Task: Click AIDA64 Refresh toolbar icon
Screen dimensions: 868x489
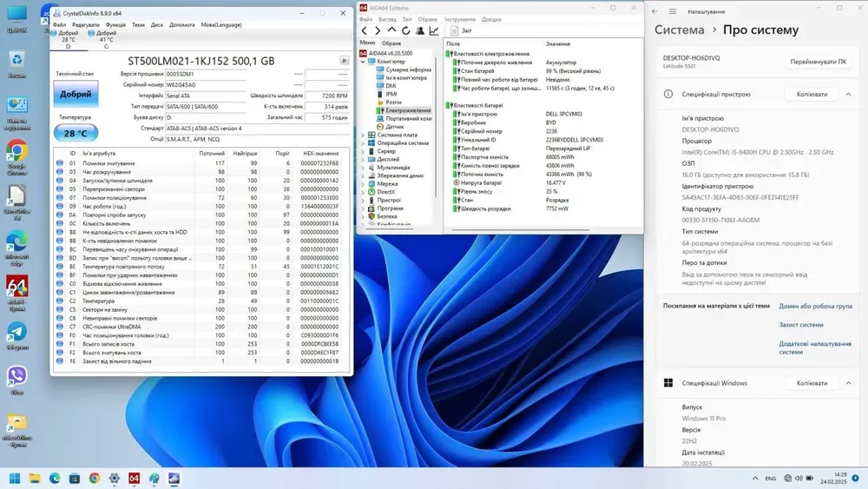Action: [405, 30]
